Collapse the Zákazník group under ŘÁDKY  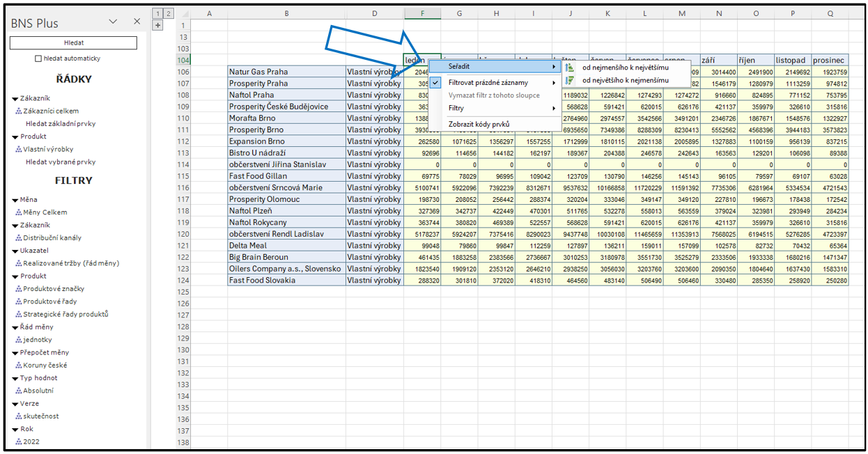15,98
